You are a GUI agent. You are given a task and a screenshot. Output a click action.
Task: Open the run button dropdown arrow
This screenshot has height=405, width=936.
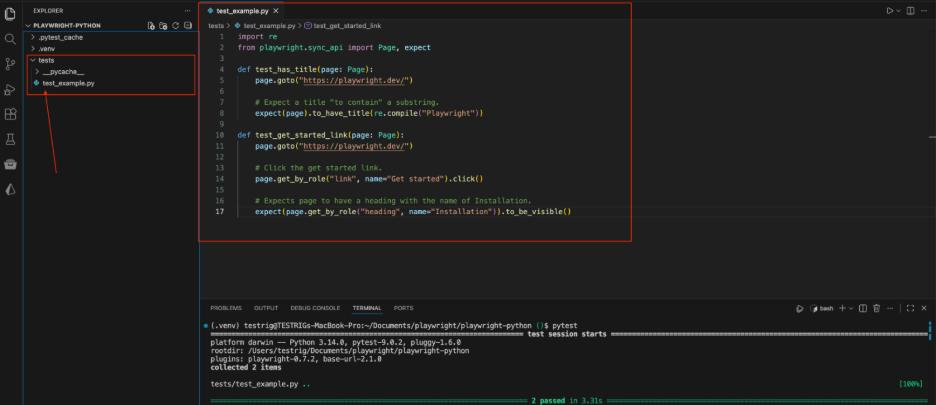click(x=898, y=10)
